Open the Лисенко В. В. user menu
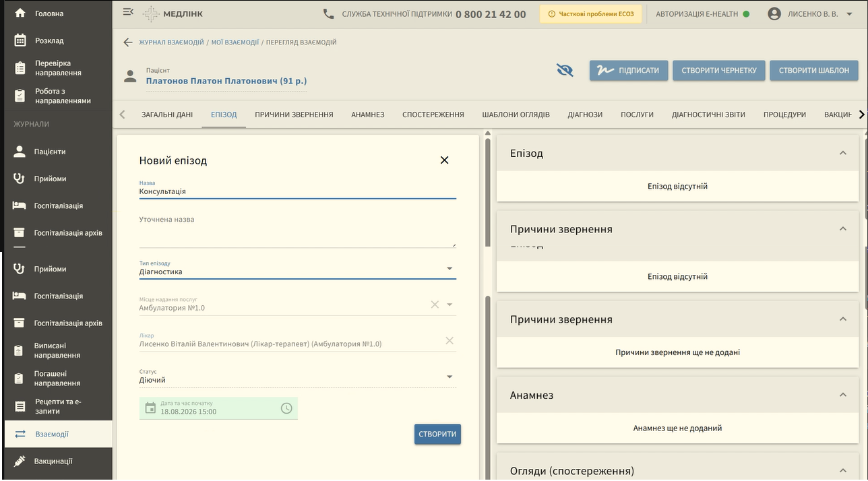 click(821, 13)
